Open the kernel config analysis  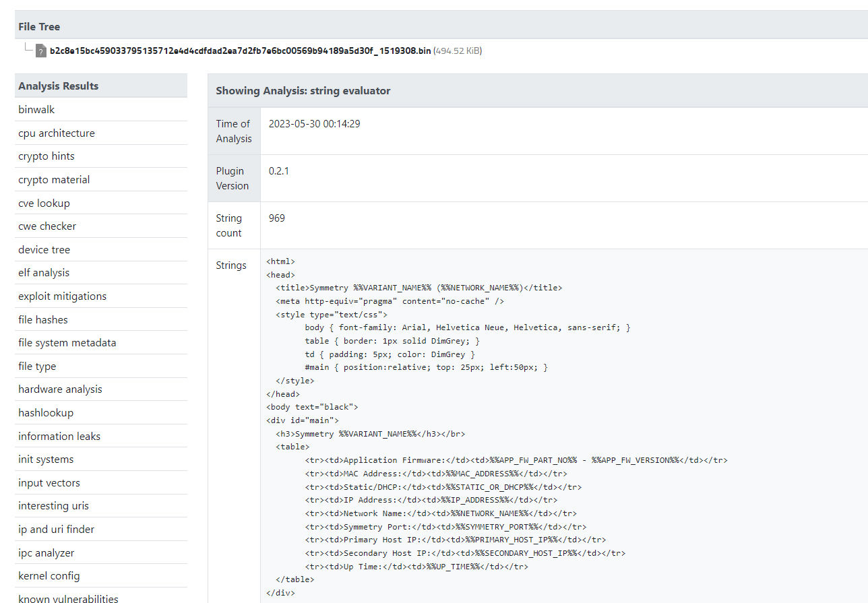point(49,575)
